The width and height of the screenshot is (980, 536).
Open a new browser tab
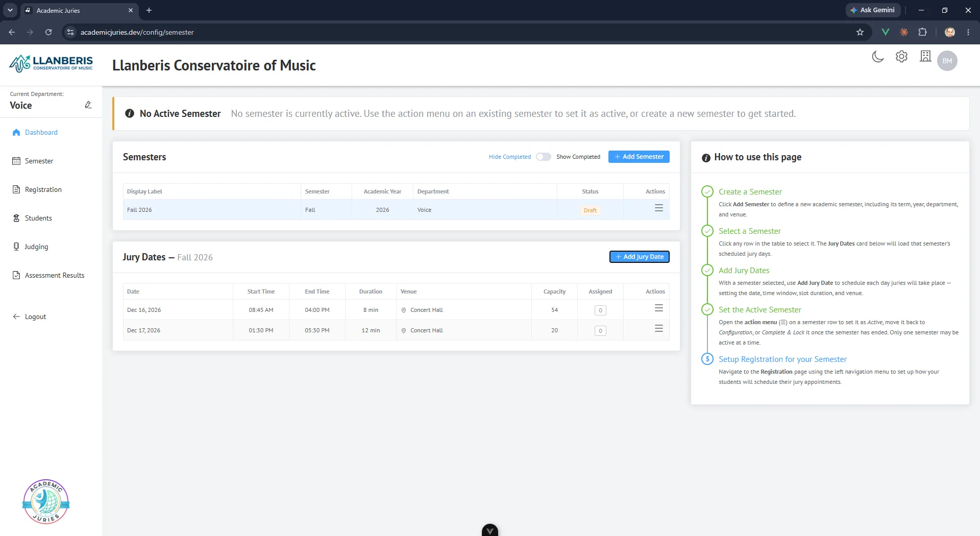[x=149, y=10]
